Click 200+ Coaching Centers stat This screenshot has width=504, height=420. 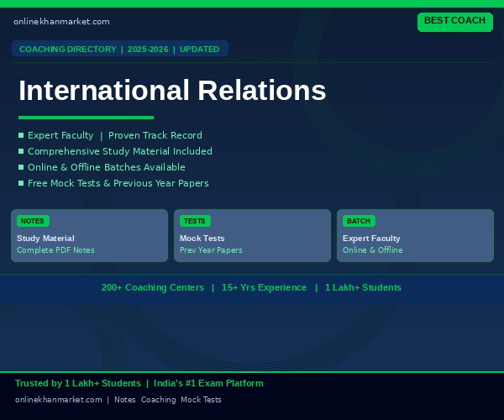tap(153, 287)
